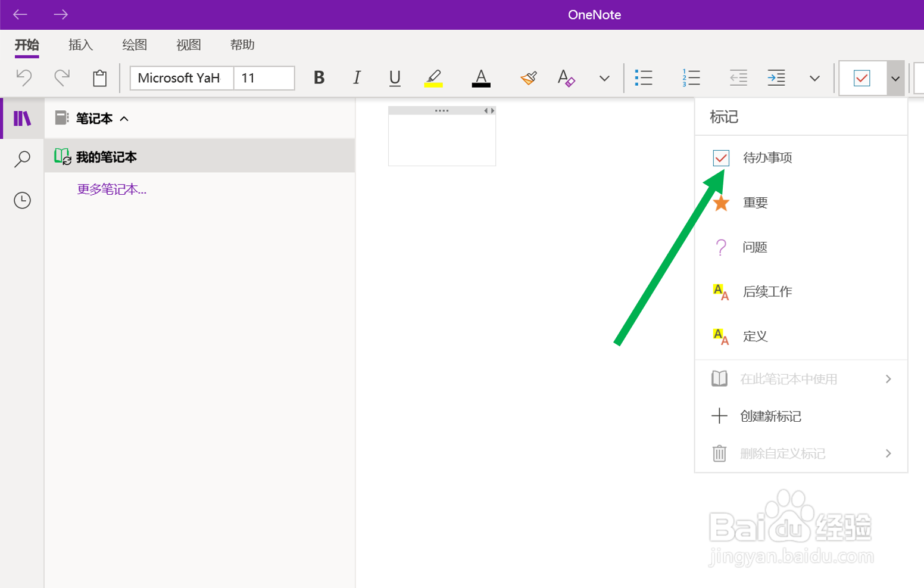
Task: Open recent notes clock icon
Action: pyautogui.click(x=22, y=200)
